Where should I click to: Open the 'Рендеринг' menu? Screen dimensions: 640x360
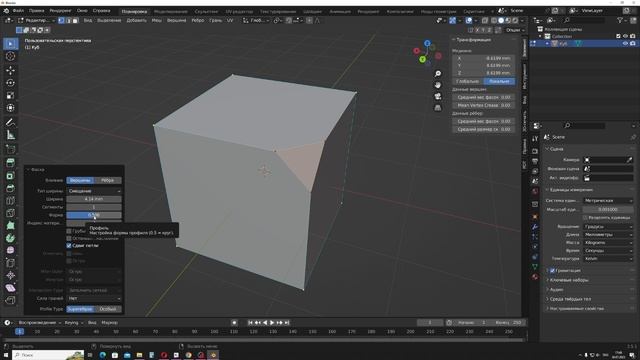[x=60, y=11]
